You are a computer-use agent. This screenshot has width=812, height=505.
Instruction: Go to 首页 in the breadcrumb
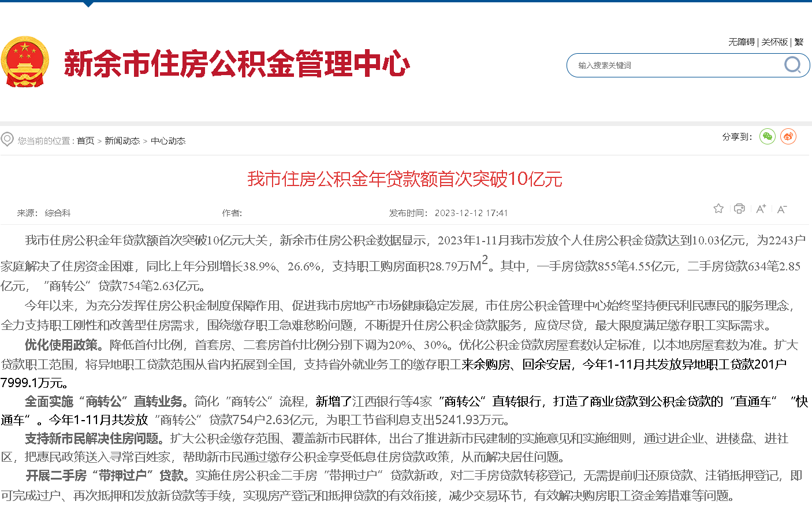pyautogui.click(x=85, y=141)
